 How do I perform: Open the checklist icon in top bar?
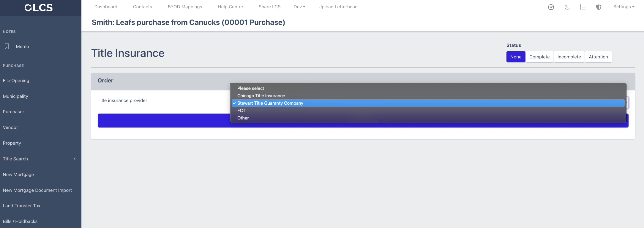583,7
